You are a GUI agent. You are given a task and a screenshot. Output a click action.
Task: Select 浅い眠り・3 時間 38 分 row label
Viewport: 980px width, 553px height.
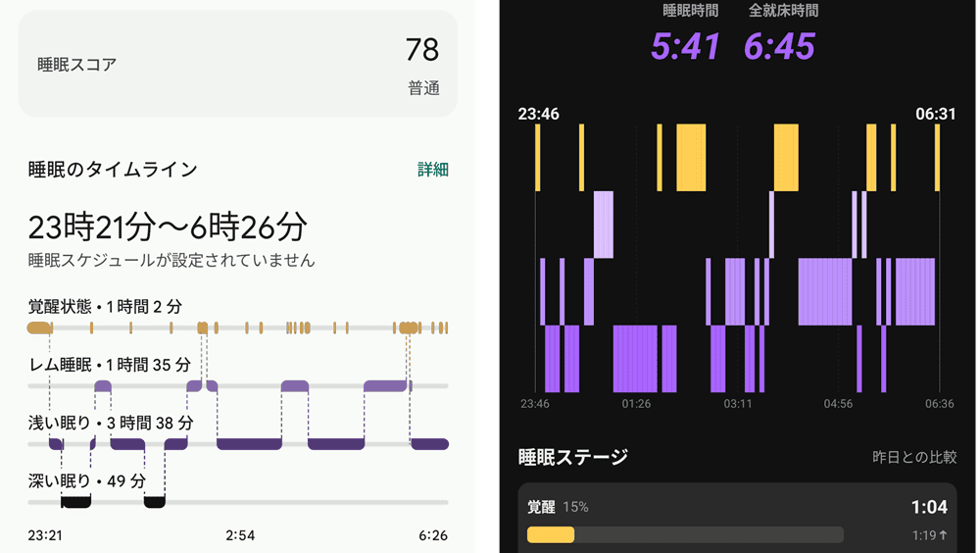point(111,423)
